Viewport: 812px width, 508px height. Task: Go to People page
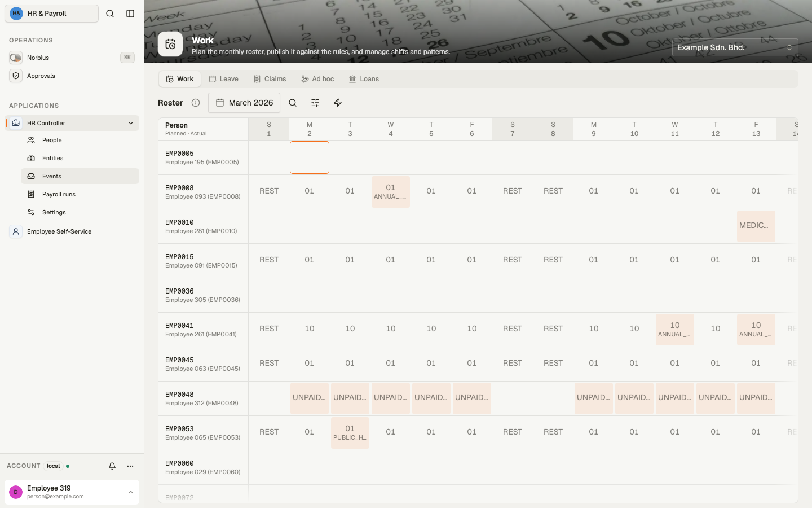pyautogui.click(x=80, y=140)
